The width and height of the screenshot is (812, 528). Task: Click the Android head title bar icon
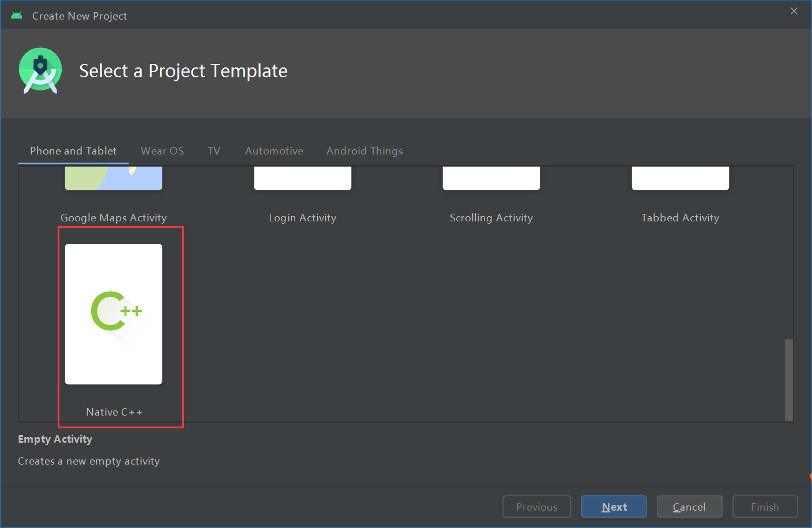click(17, 16)
